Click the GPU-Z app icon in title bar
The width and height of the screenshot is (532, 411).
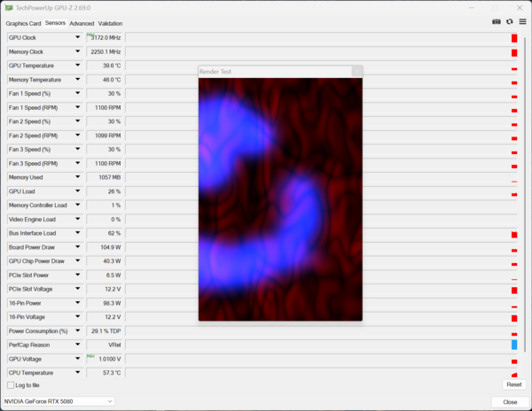(x=9, y=7)
